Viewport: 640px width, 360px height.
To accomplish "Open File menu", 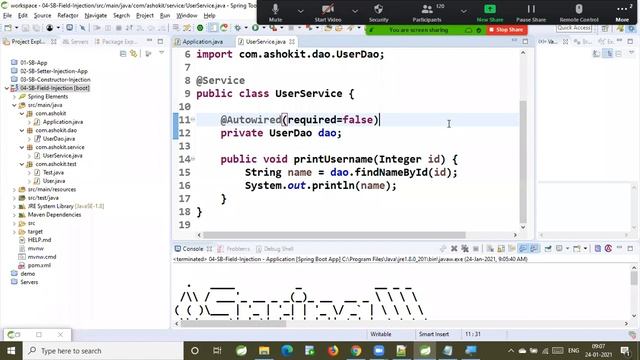I will pos(7,16).
